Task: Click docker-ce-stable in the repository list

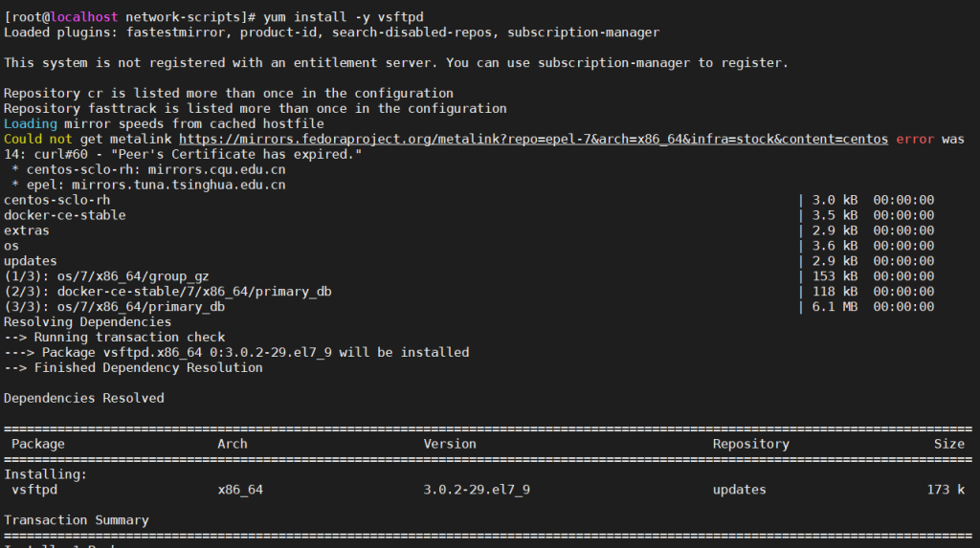Action: (x=64, y=215)
